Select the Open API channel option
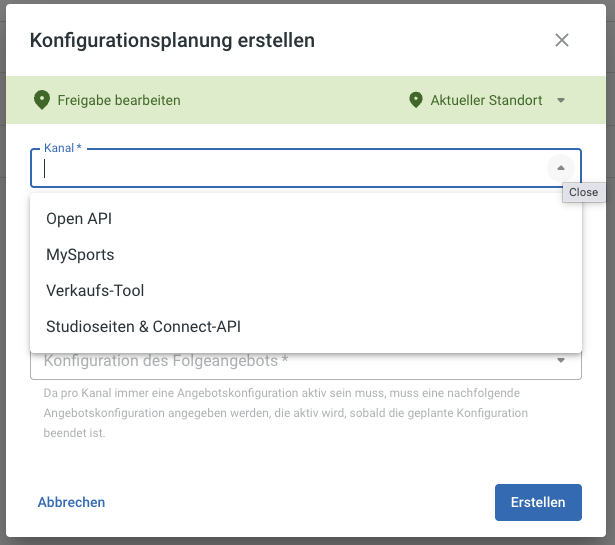 (306, 219)
